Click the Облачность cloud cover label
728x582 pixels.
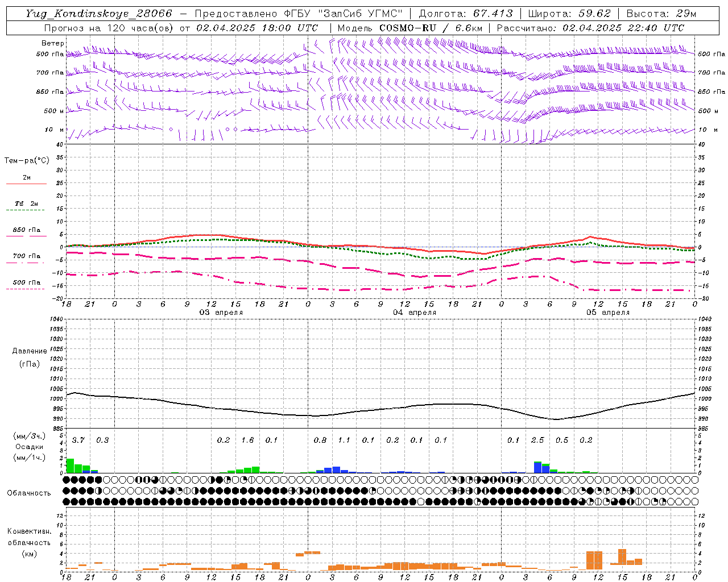[x=29, y=493]
